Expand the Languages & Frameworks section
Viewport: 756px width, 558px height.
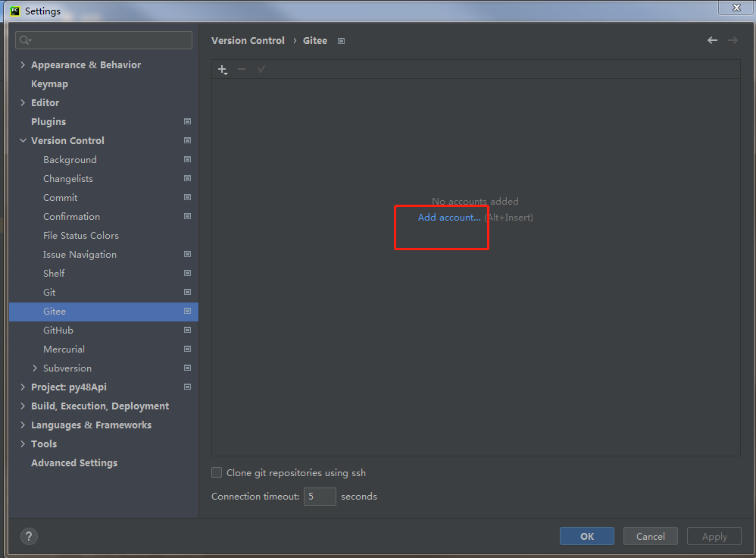(x=23, y=425)
